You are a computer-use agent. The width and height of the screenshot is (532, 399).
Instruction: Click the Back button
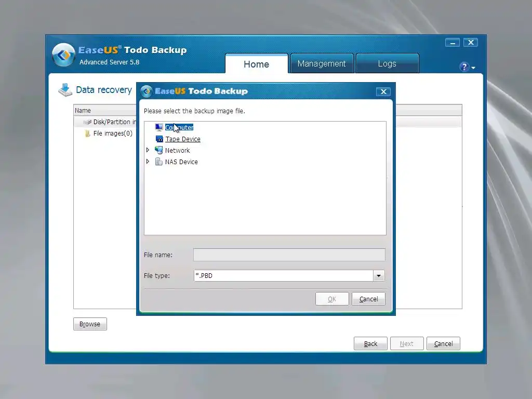point(370,344)
